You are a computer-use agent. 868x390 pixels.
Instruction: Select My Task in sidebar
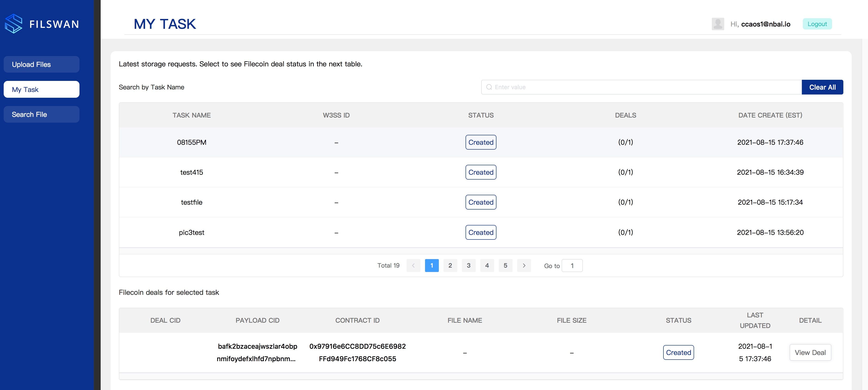pos(41,89)
